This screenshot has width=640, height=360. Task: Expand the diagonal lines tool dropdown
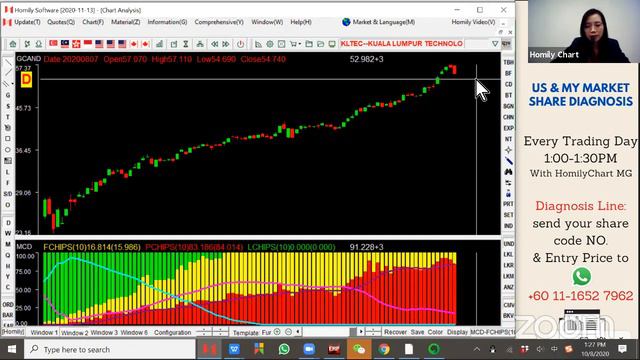[x=13, y=84]
